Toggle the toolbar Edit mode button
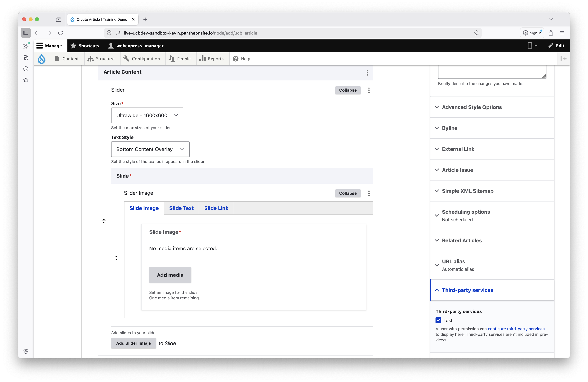Image resolution: width=588 pixels, height=382 pixels. pos(556,46)
